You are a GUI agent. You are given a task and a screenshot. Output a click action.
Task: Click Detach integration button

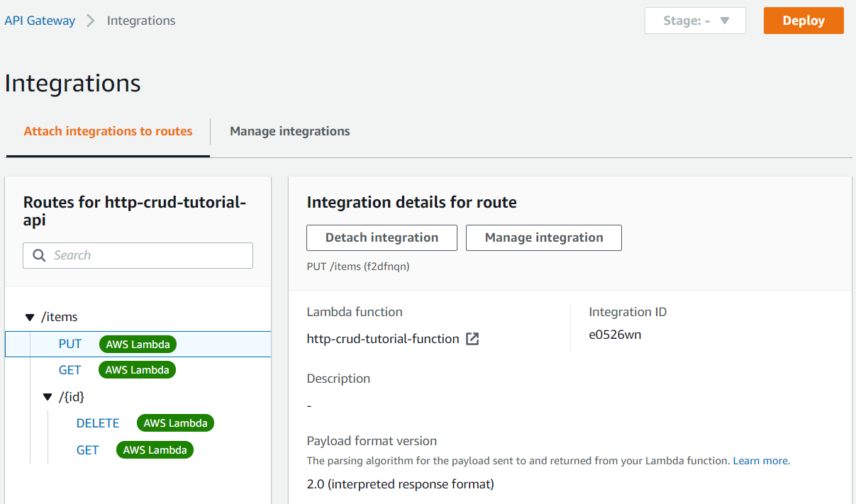point(382,237)
